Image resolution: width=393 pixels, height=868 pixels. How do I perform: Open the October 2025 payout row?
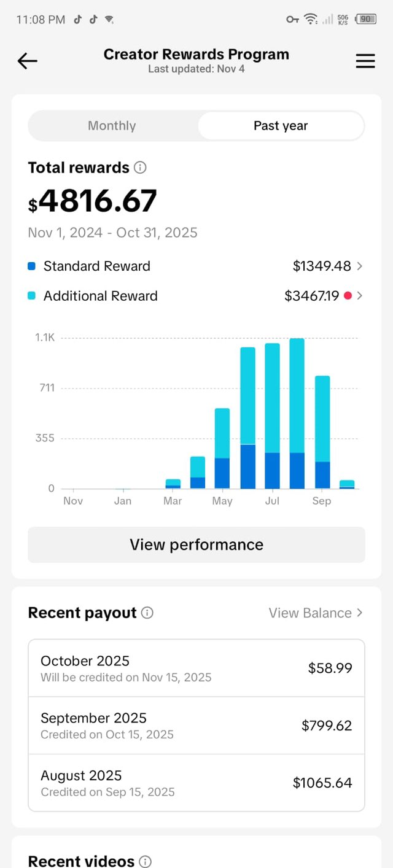point(196,668)
